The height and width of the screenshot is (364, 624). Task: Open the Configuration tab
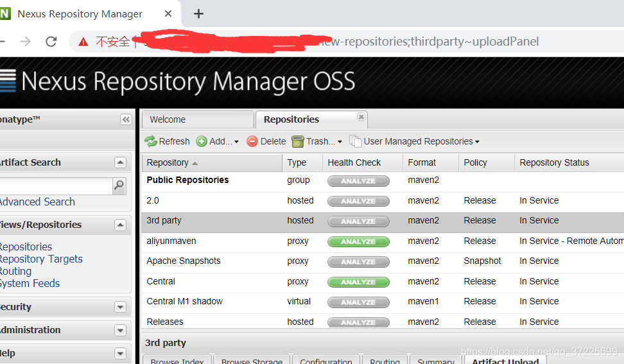click(x=326, y=360)
